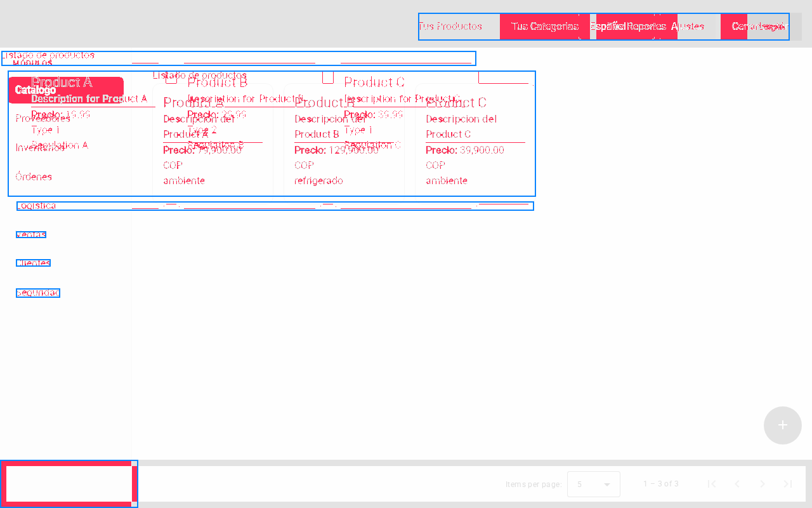The height and width of the screenshot is (508, 812).
Task: Go to the next page in the paginator
Action: (763, 484)
